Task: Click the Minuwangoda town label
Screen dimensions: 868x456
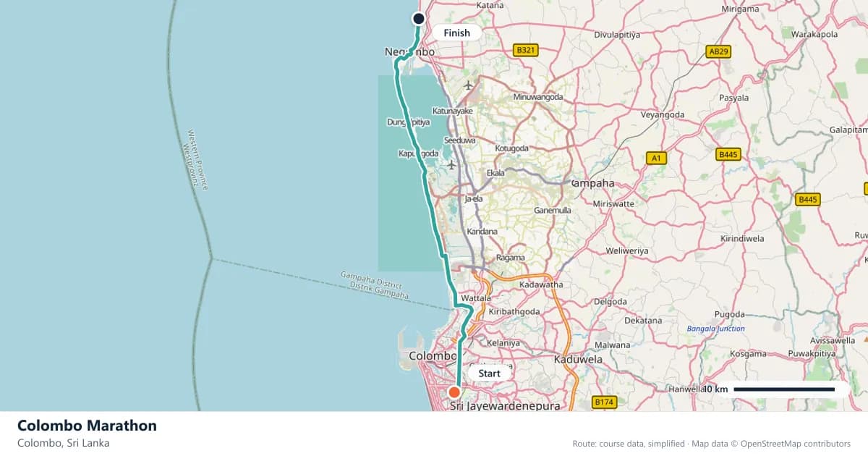Action: pos(537,96)
